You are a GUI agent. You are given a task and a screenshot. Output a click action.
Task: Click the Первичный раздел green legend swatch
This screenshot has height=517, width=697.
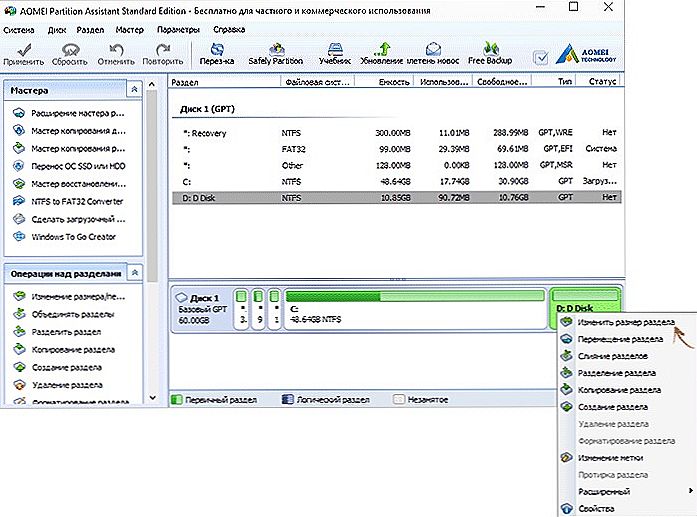[177, 400]
